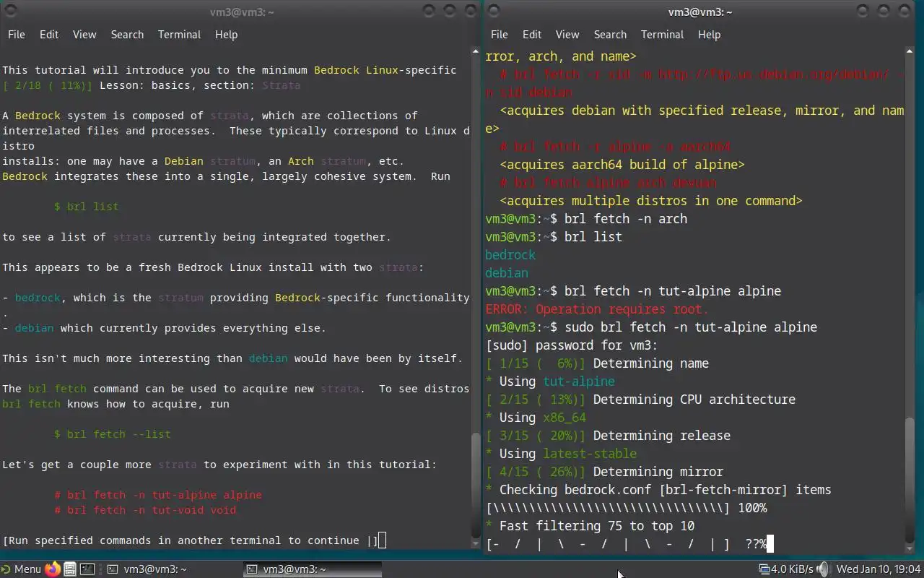Image resolution: width=924 pixels, height=578 pixels.
Task: Click '# brl fetch -n tut-void void' tutorial line
Action: [x=145, y=510]
